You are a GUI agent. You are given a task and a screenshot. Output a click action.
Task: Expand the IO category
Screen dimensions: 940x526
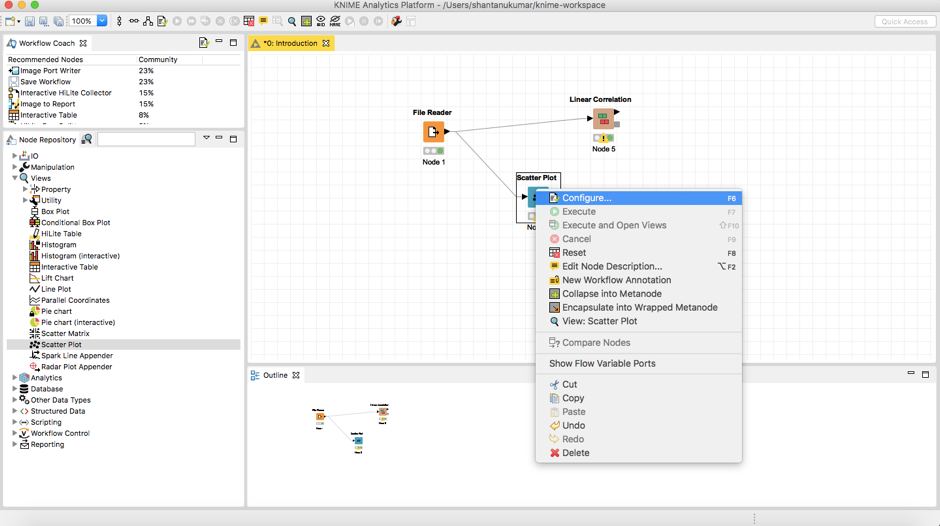tap(15, 156)
